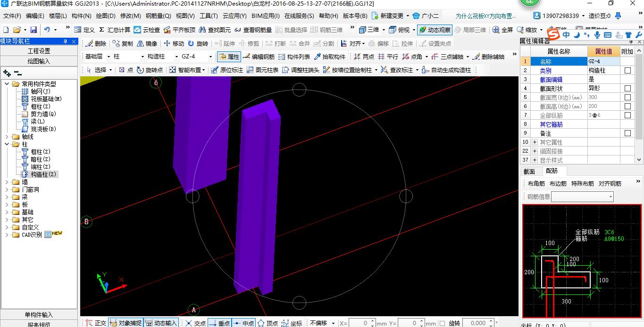Click the 布角筋 button

coord(536,184)
